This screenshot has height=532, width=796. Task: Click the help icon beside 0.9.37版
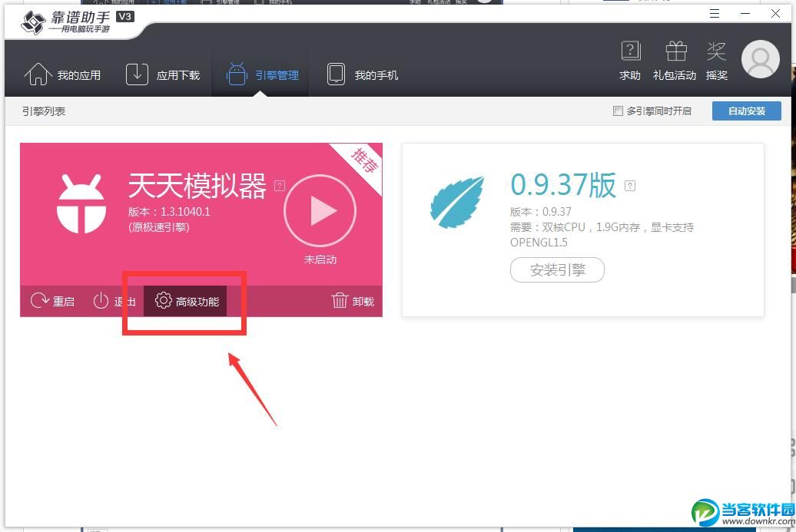630,186
